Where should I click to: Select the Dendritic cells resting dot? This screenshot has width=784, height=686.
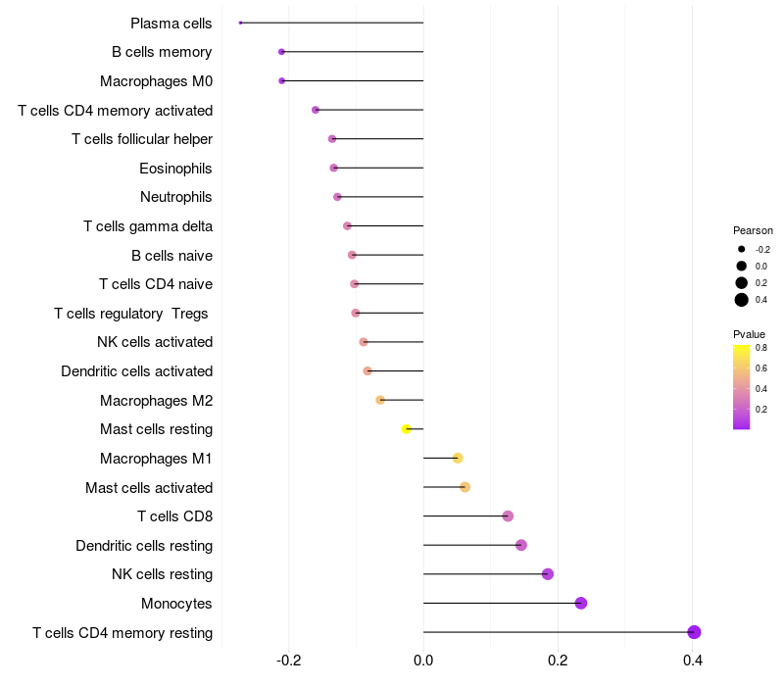point(521,545)
